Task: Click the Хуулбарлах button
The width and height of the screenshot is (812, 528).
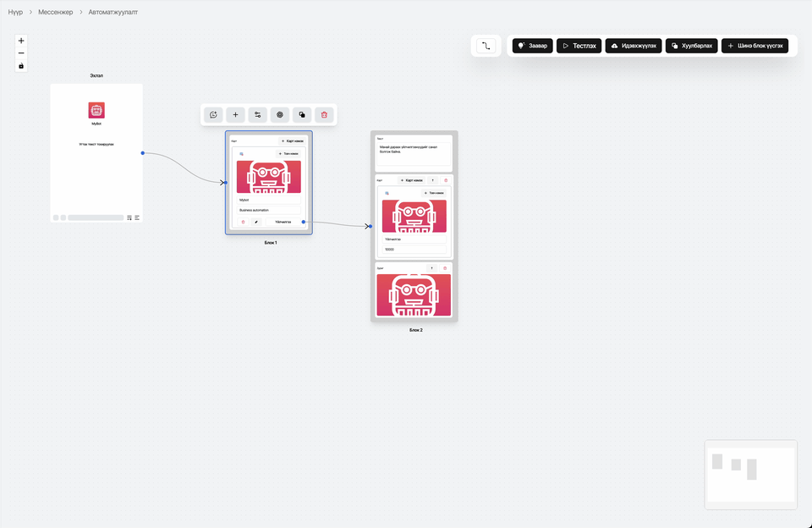Action: click(691, 46)
